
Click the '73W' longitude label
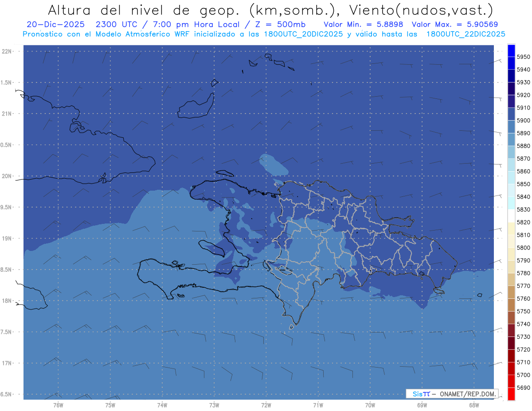(214, 405)
